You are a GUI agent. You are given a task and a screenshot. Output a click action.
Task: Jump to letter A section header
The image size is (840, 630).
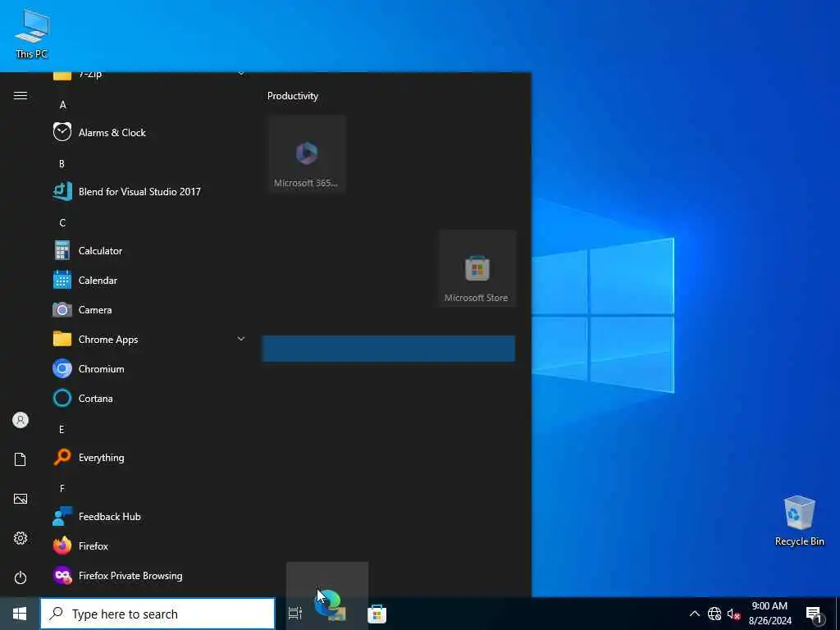[62, 104]
